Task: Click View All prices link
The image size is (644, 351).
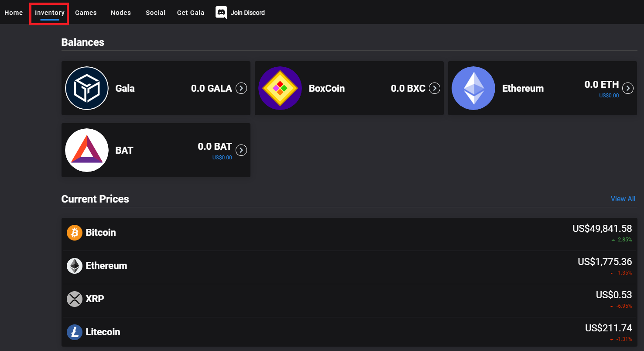Action: pyautogui.click(x=623, y=199)
